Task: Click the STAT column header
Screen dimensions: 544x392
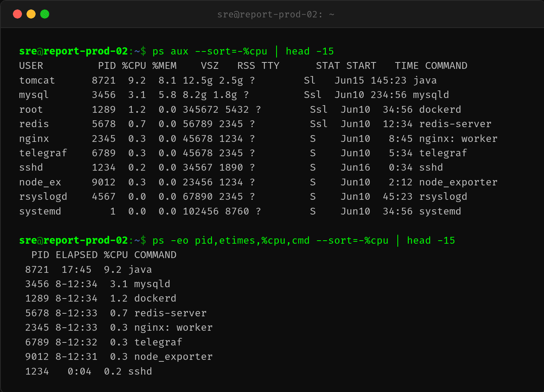Action: (x=328, y=66)
